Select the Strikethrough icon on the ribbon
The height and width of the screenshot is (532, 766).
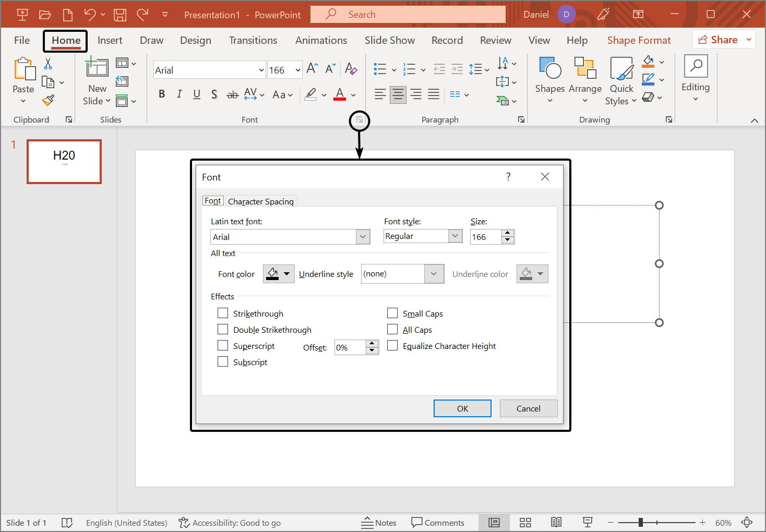232,94
